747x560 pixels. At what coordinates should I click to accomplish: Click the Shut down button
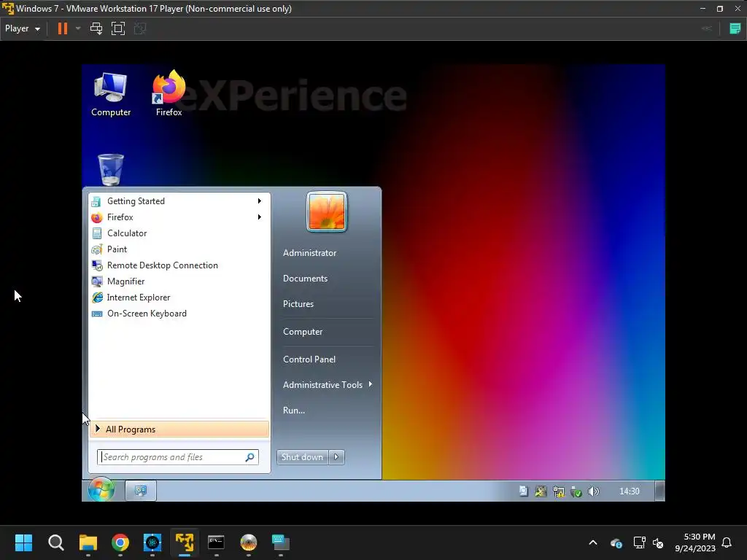coord(302,457)
